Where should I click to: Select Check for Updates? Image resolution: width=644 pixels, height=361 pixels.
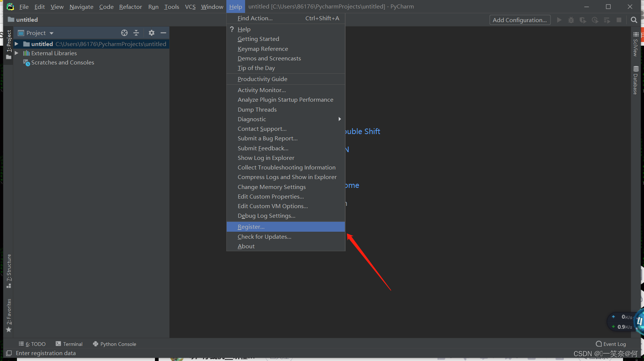point(286,236)
